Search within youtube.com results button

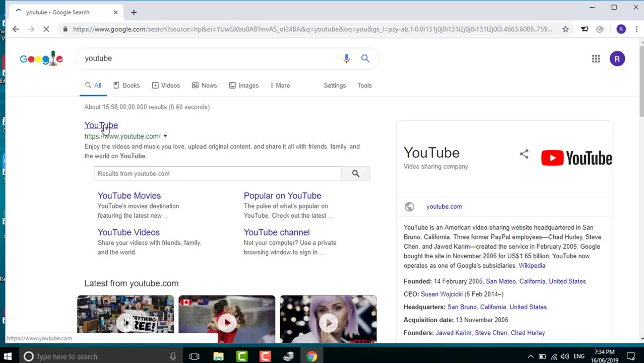point(356,173)
